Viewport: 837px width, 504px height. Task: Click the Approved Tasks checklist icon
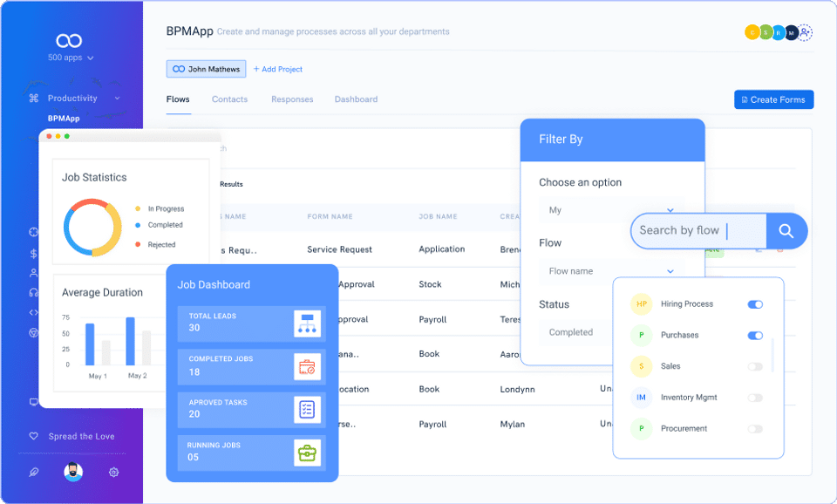click(307, 410)
